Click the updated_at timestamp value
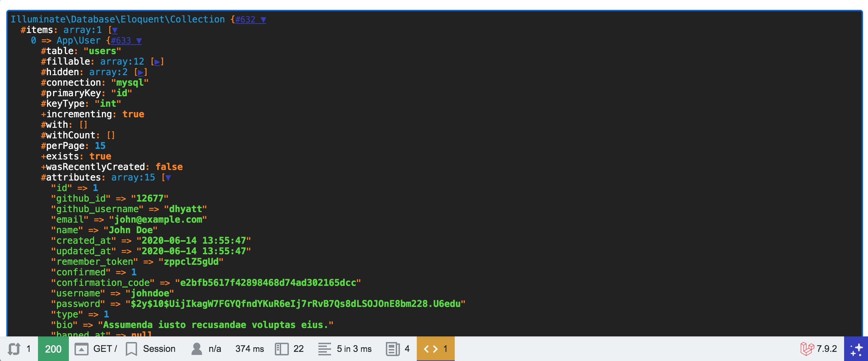The width and height of the screenshot is (868, 361). pyautogui.click(x=194, y=251)
